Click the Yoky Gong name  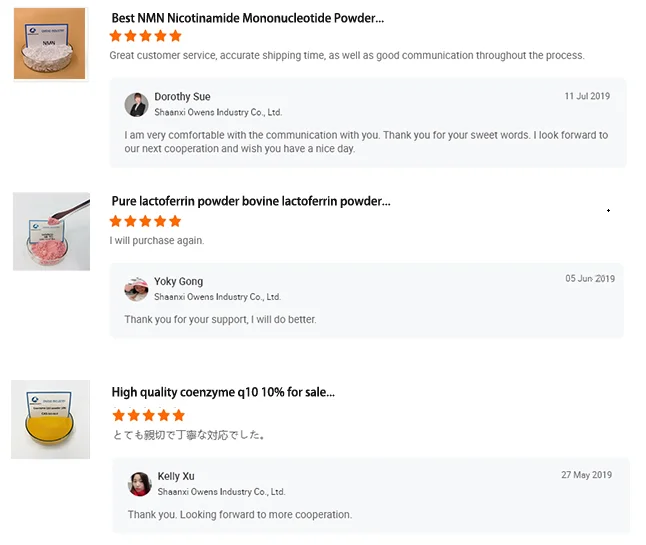(178, 282)
